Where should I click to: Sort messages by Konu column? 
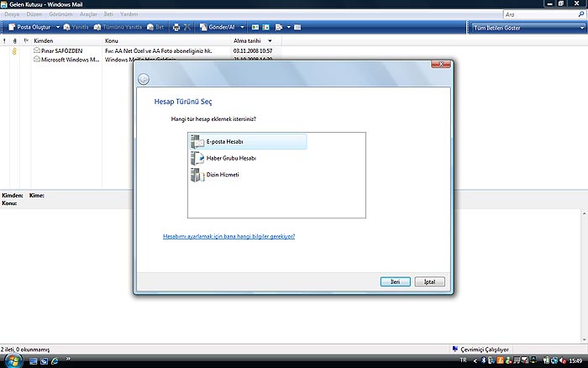coord(166,40)
